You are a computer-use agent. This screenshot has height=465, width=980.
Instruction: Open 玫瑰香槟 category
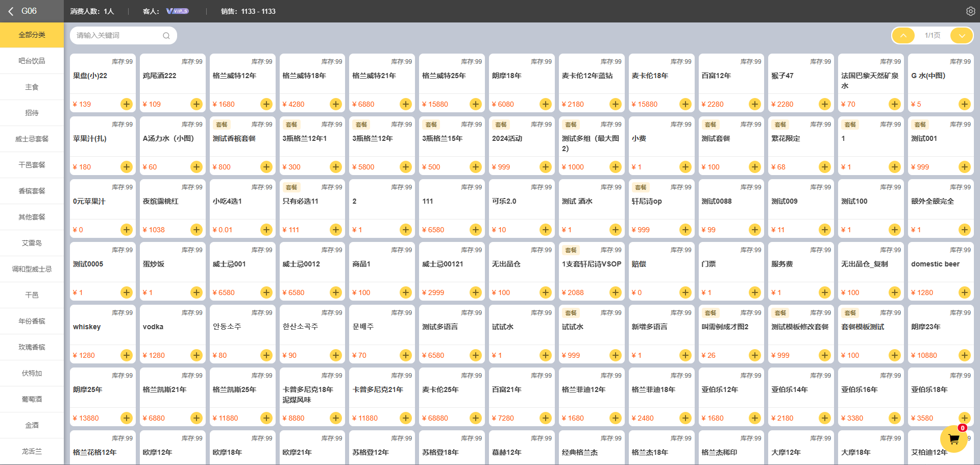[32, 347]
